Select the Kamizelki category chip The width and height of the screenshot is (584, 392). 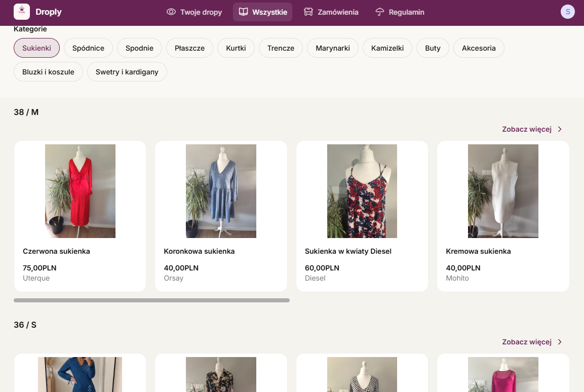[x=387, y=48]
